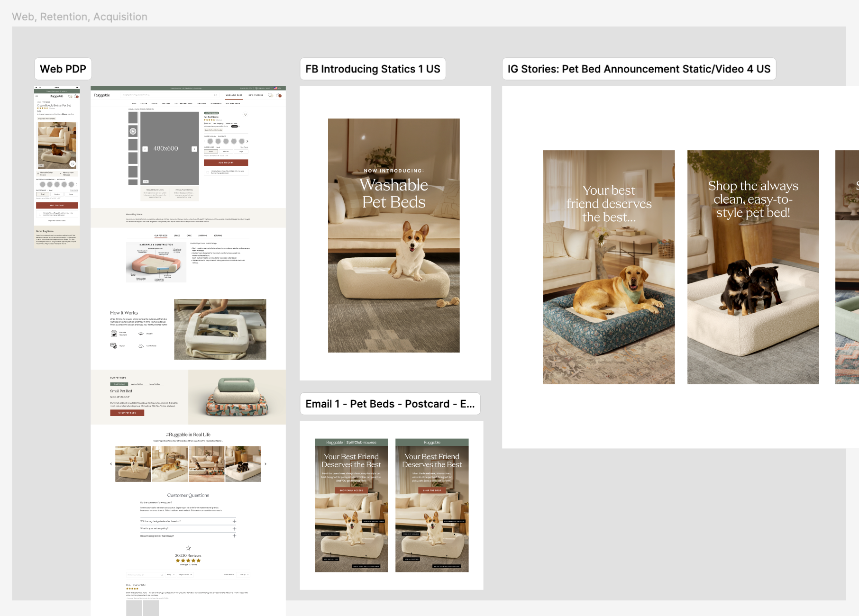This screenshot has height=616, width=859.
Task: Click search magnifier icon in desktop PDP header
Action: coord(215,95)
